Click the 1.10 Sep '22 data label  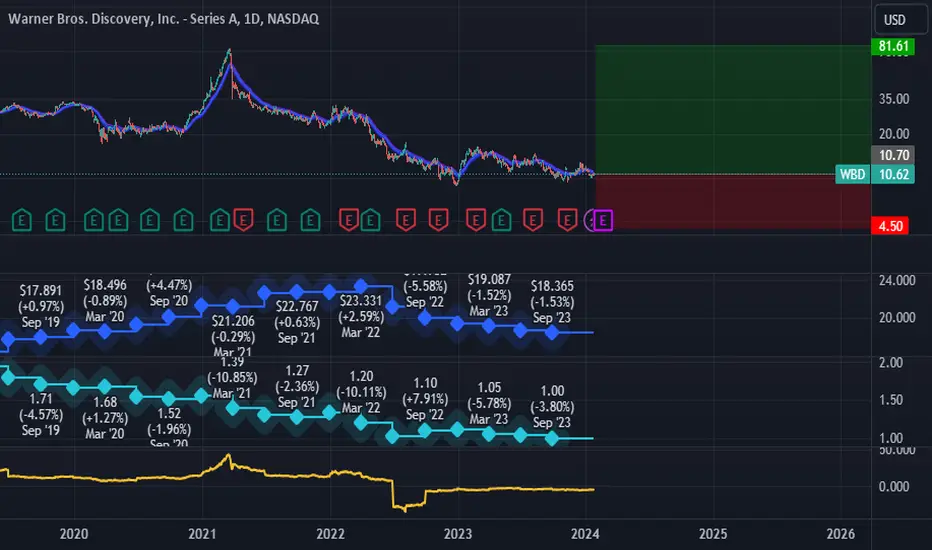pos(425,398)
